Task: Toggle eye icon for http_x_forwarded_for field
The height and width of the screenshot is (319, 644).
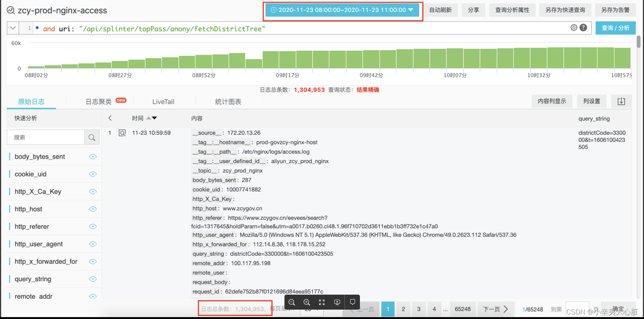Action: point(93,262)
